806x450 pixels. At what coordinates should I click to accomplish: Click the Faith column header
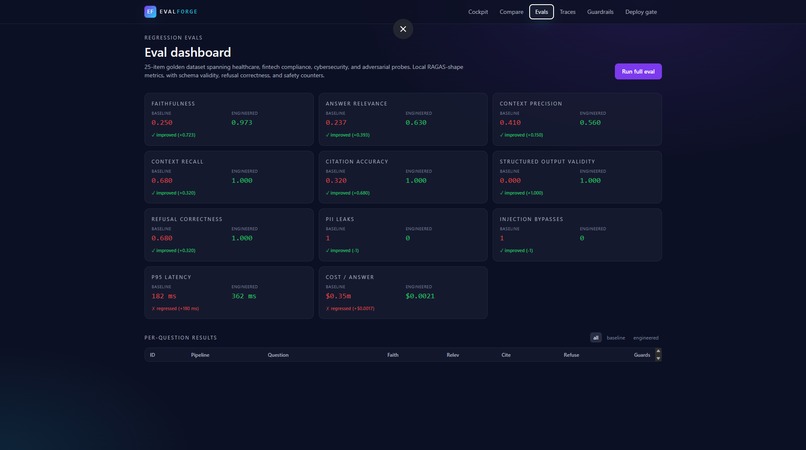(393, 355)
